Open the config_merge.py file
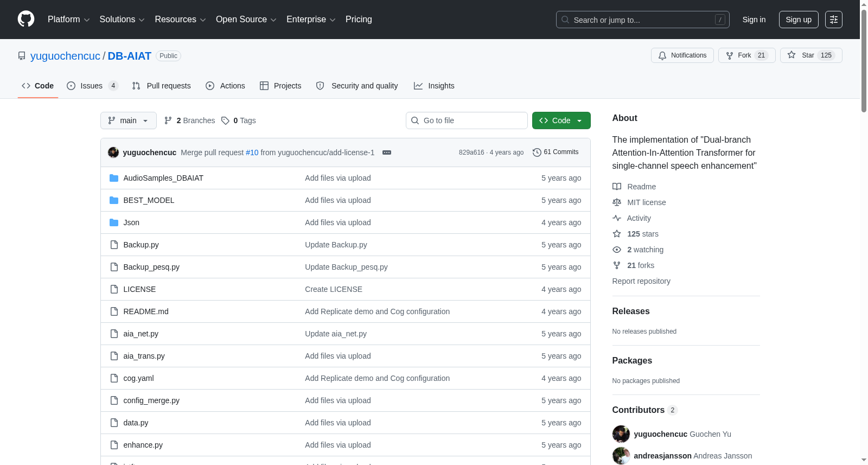The width and height of the screenshot is (868, 465). (151, 400)
